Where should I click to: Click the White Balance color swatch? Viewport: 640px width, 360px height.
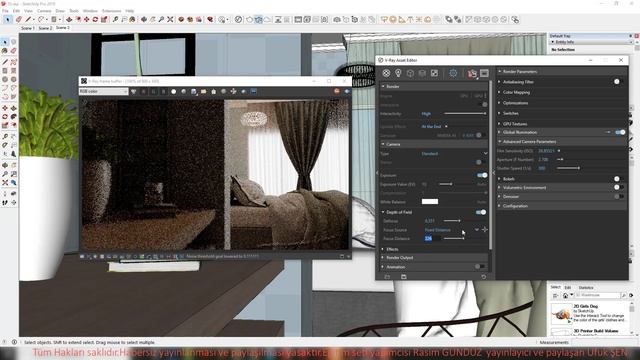430,201
